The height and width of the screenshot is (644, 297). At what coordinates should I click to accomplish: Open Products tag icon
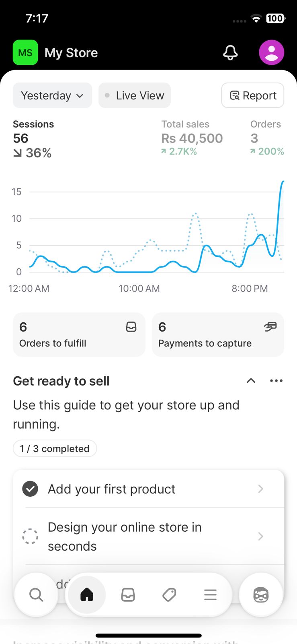pyautogui.click(x=169, y=594)
